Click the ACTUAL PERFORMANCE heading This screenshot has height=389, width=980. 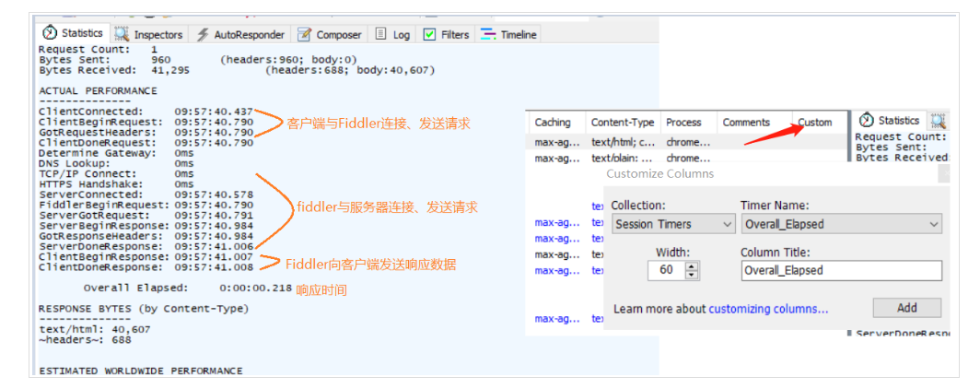click(99, 90)
